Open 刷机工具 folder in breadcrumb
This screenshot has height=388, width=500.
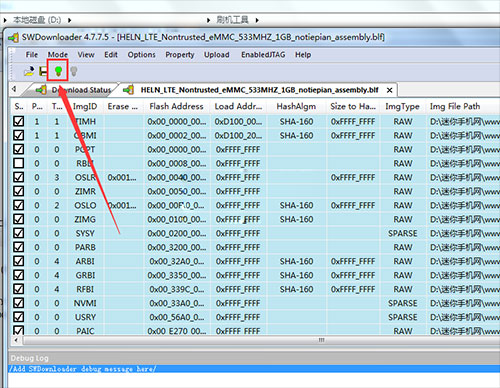tap(232, 20)
